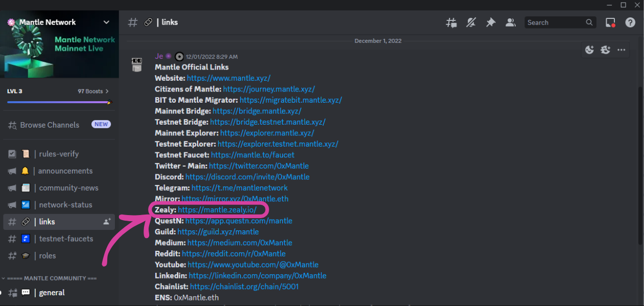This screenshot has width=644, height=306.
Task: Open the Help question mark icon
Action: coord(630,22)
